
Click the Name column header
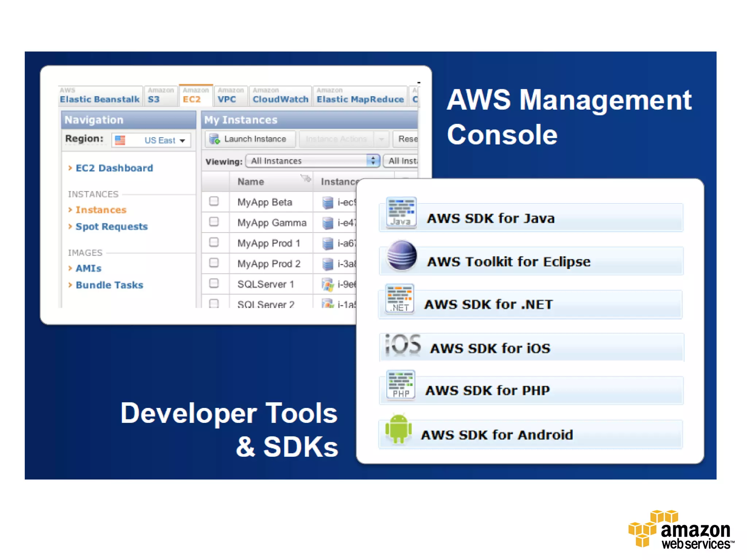coord(251,182)
